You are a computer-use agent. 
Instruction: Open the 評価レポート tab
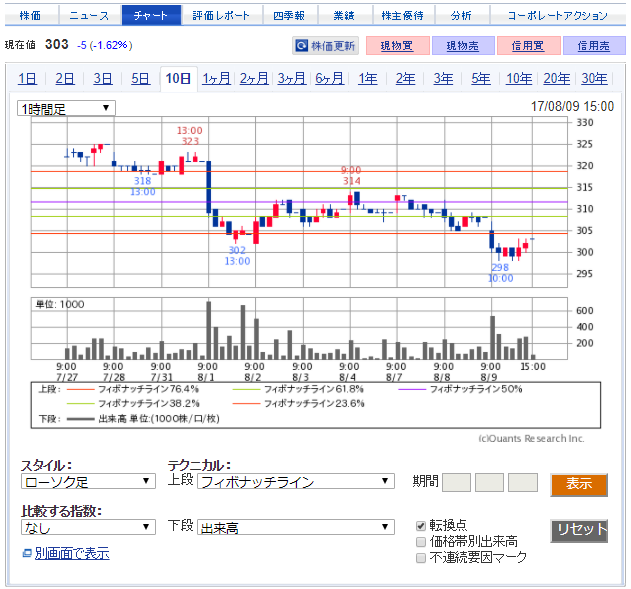(222, 15)
